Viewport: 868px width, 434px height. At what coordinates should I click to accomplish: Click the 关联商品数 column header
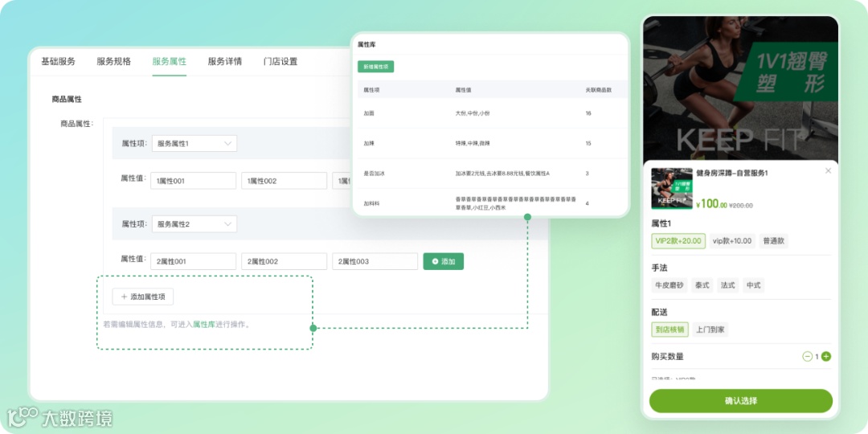[x=599, y=90]
